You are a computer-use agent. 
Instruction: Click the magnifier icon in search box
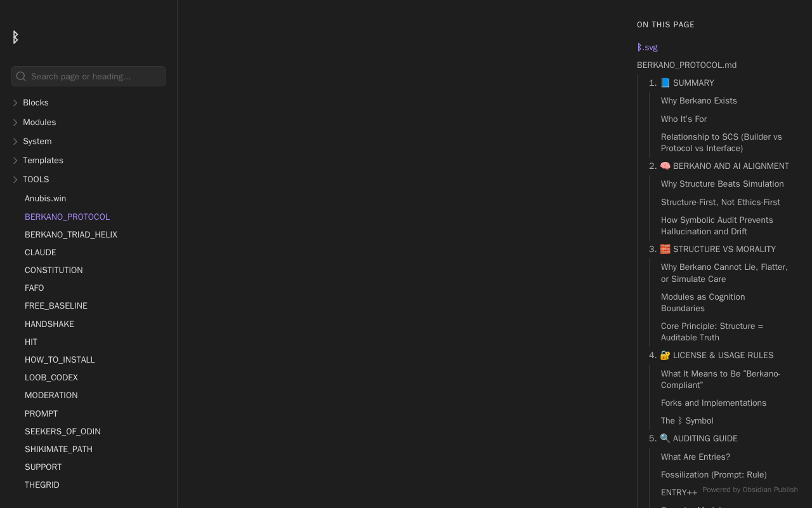pos(21,76)
